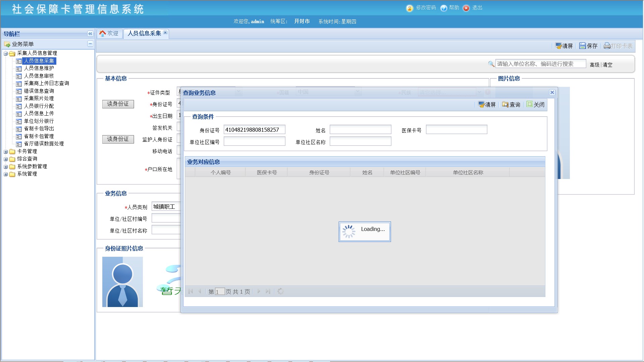
Task: Open 采集商上传日志查询 tree item
Action: 46,83
